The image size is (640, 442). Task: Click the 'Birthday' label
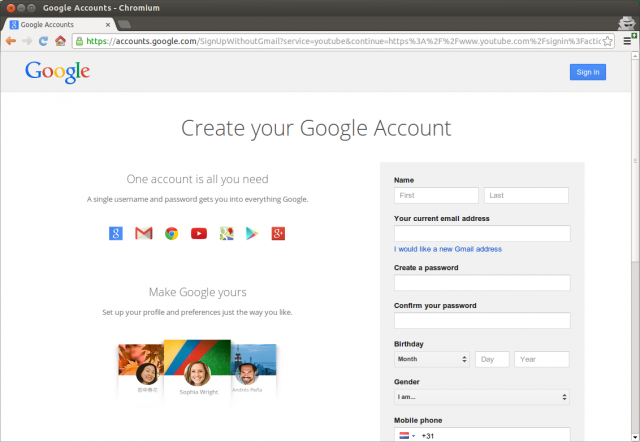pos(409,344)
